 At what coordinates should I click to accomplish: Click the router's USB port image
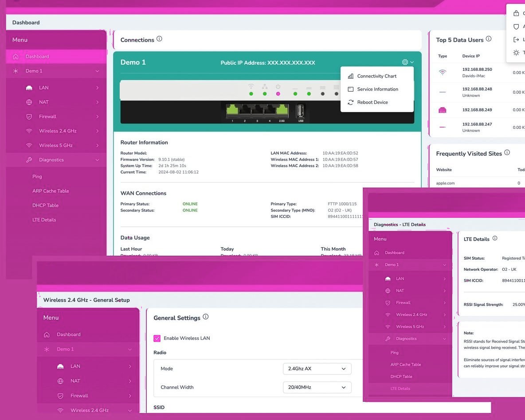tap(300, 111)
